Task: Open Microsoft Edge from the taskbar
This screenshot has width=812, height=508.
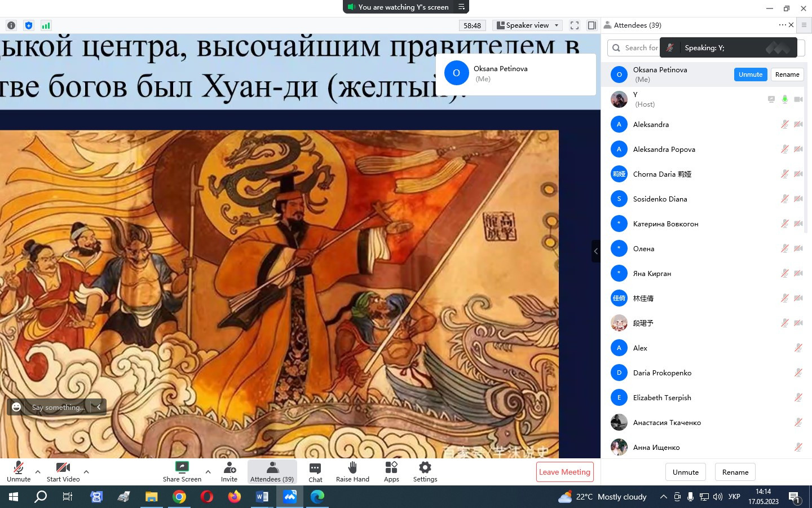Action: click(x=317, y=497)
